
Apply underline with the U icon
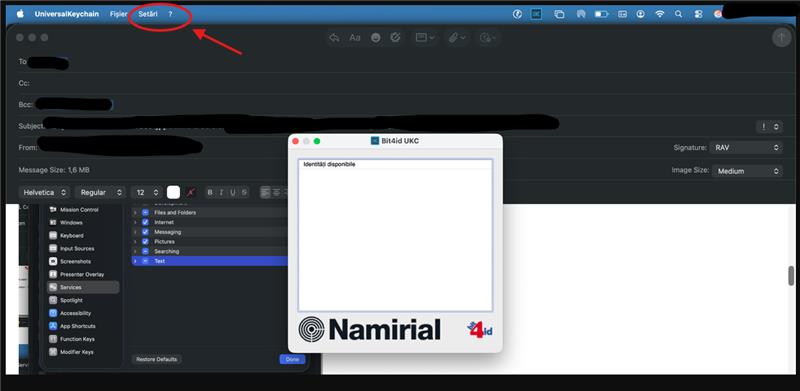tap(233, 192)
